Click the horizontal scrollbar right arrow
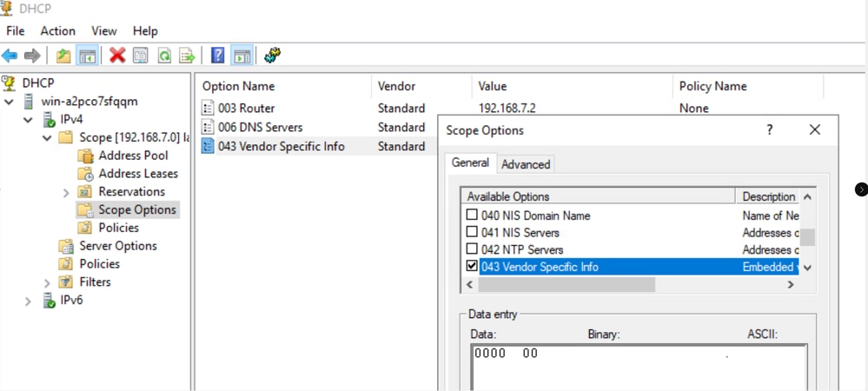The height and width of the screenshot is (391, 868). click(x=791, y=285)
